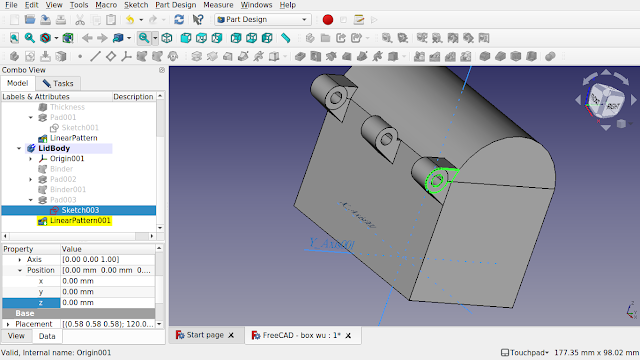Open the Part Design menu

[176, 5]
